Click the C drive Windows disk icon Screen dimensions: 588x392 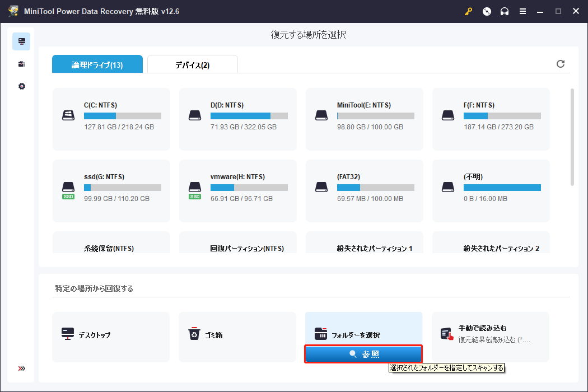point(68,115)
